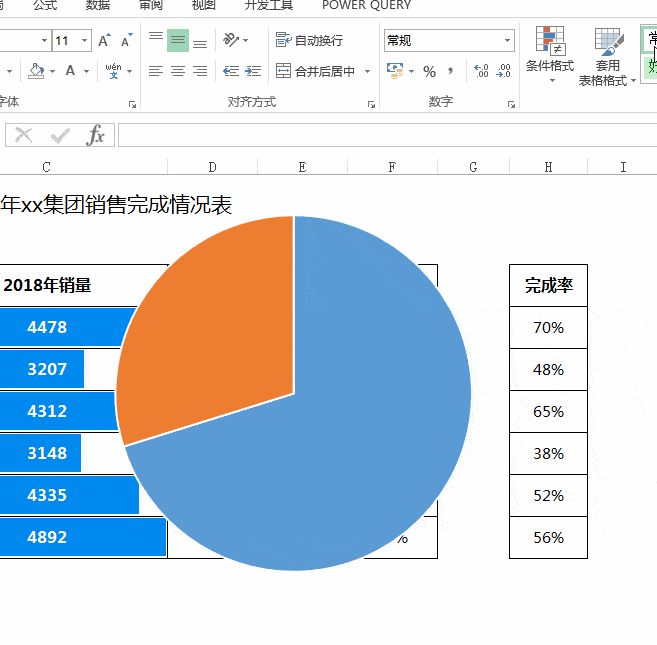
Task: Apply accounting currency number format
Action: click(x=395, y=71)
